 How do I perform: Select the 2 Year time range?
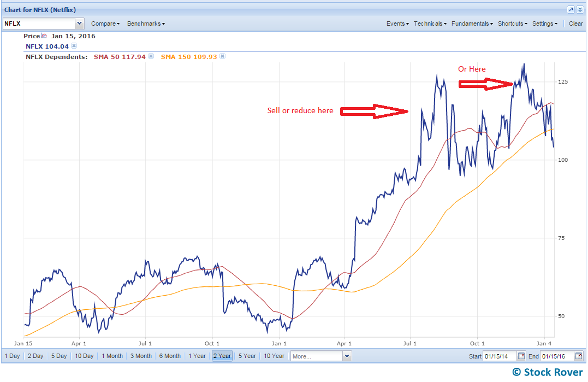(222, 356)
